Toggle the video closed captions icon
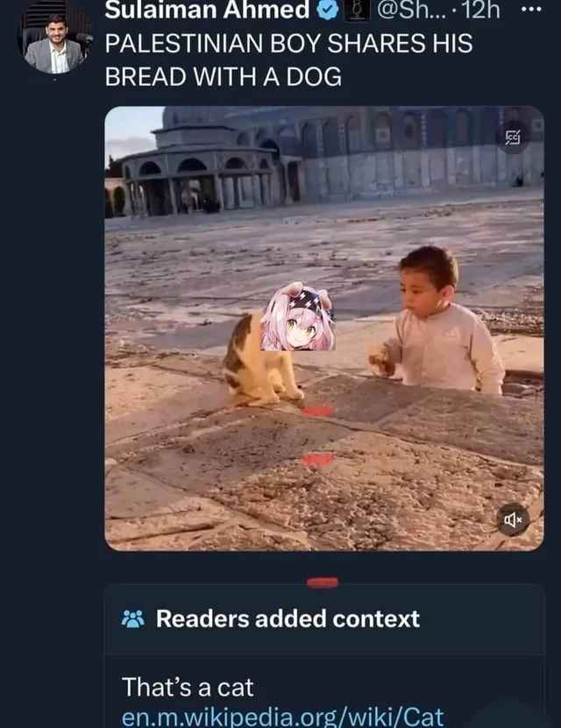Viewport: 561px width, 728px height. (513, 137)
